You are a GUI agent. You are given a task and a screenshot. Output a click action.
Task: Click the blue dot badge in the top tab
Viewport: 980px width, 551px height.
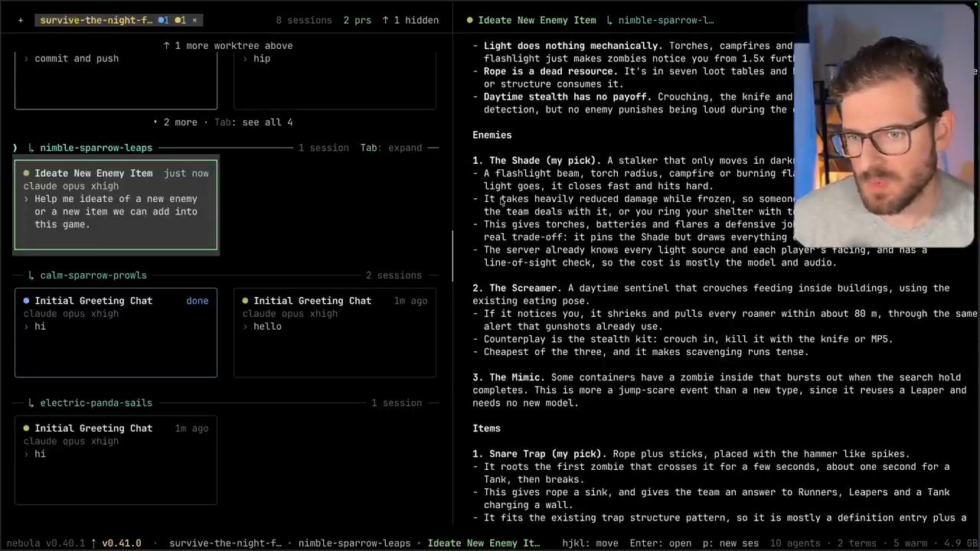tap(163, 21)
